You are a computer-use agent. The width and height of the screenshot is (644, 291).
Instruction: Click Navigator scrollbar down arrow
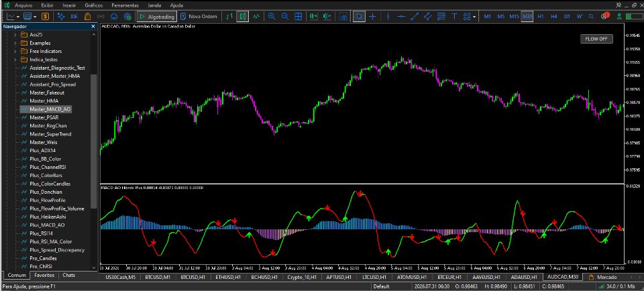[x=94, y=268]
